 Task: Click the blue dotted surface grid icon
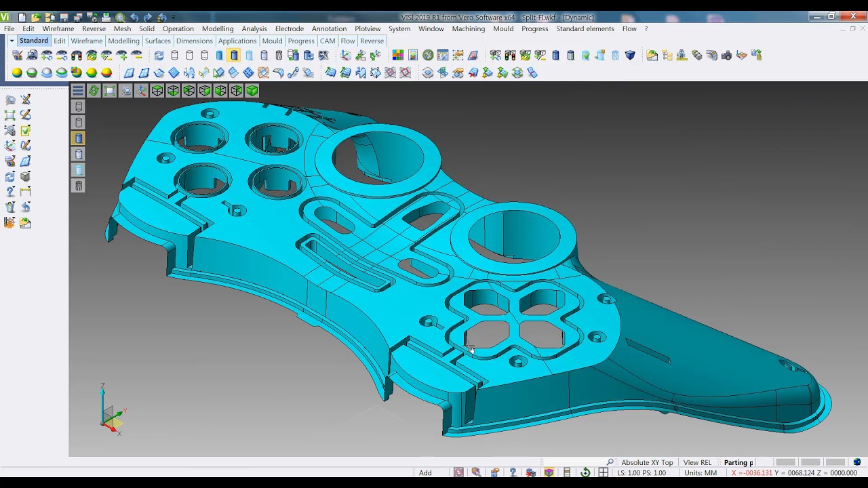[x=248, y=73]
